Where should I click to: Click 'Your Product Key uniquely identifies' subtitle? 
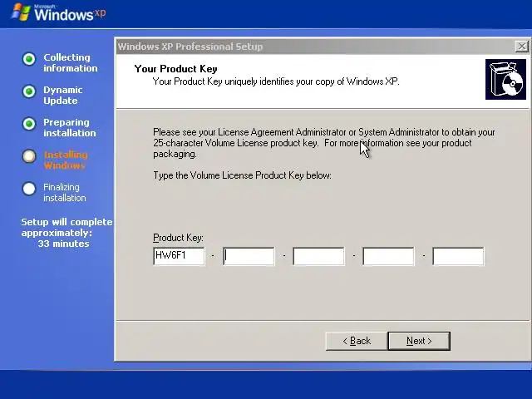click(276, 81)
